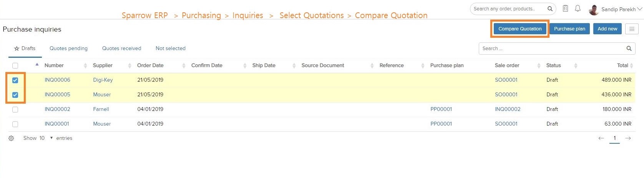Image resolution: width=644 pixels, height=178 pixels.
Task: Switch to the Not selected tab
Action: click(x=171, y=49)
